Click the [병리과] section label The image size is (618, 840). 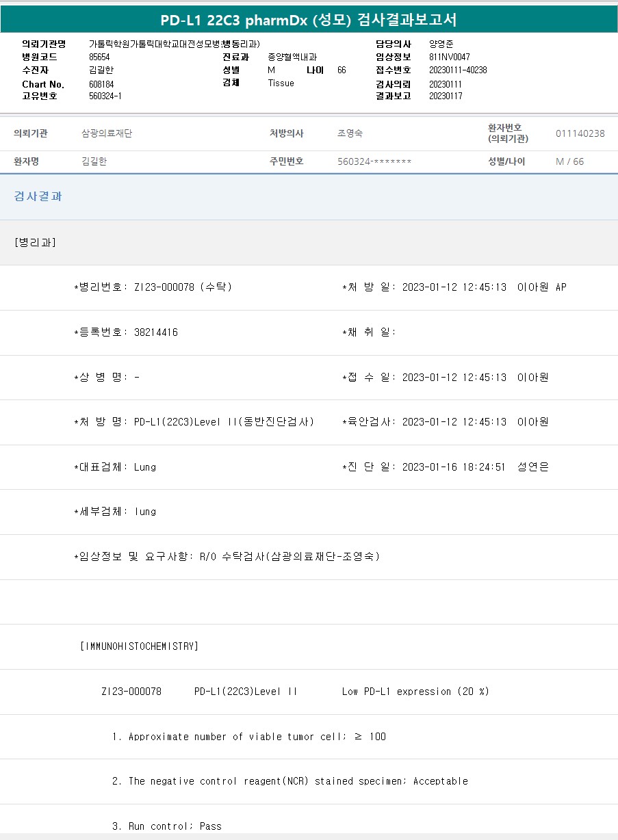point(35,243)
